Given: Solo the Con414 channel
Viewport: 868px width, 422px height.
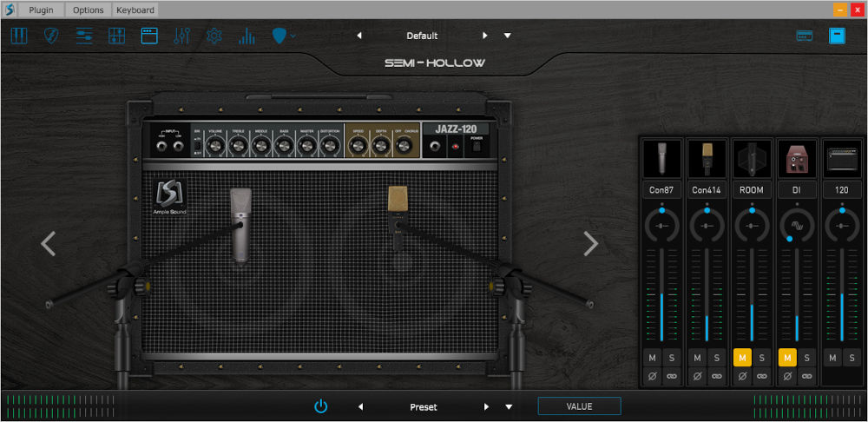Looking at the screenshot, I should tap(716, 358).
